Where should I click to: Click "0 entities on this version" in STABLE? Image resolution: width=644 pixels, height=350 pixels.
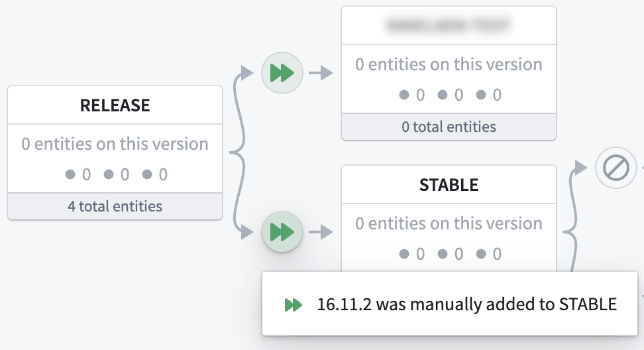coord(449,223)
